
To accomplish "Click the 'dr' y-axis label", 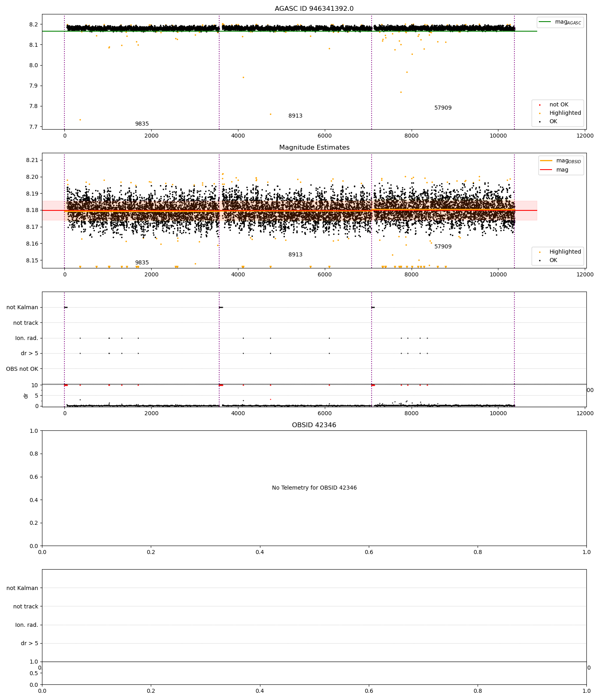I will tap(26, 396).
